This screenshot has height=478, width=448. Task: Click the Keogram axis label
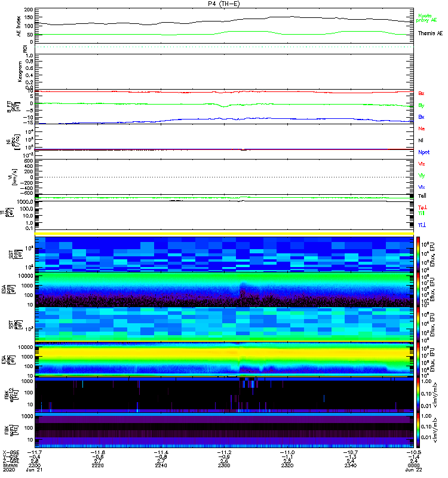(20, 71)
